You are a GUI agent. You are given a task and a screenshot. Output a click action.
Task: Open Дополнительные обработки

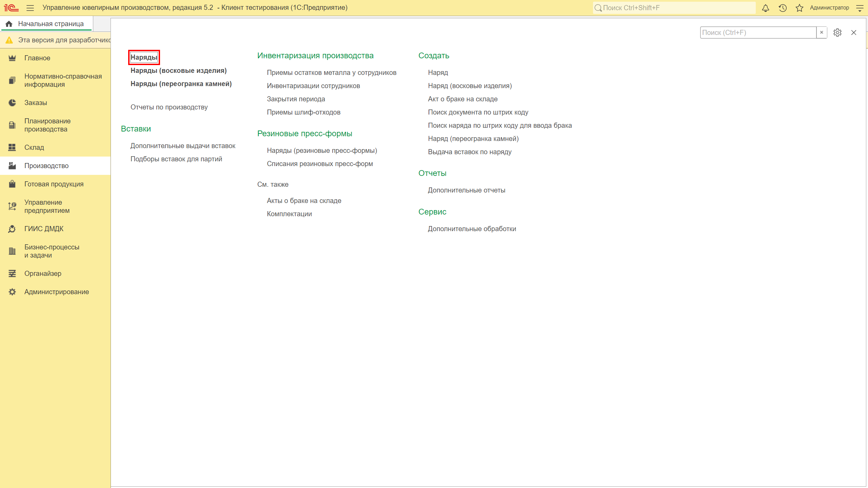tap(472, 229)
